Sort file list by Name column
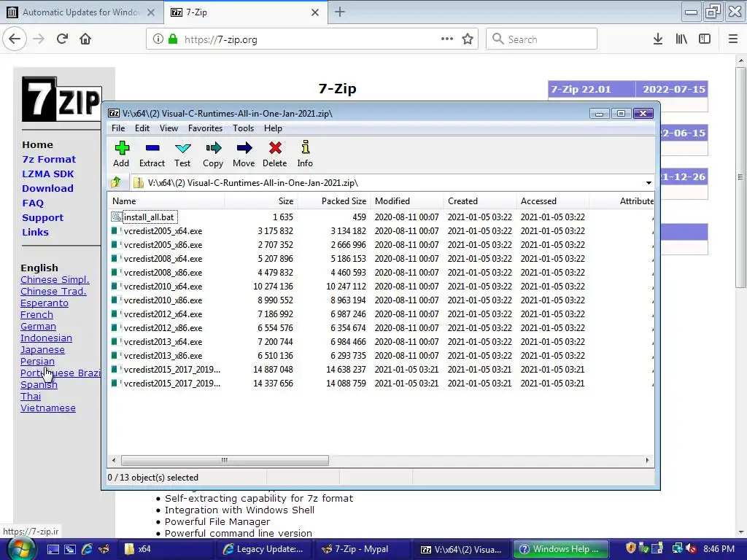Screen dimensions: 747x560 (x=166, y=201)
